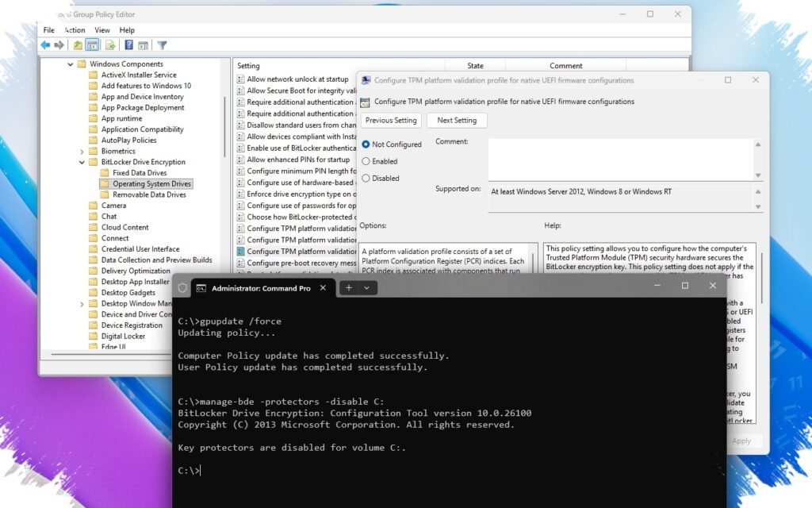Open the Help menu
The width and height of the screenshot is (812, 508).
(127, 30)
